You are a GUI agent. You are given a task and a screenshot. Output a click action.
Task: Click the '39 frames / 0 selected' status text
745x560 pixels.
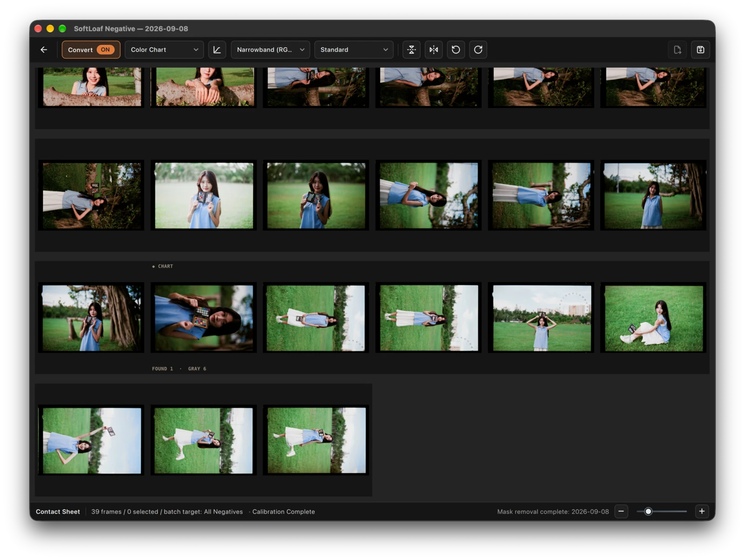click(x=125, y=512)
